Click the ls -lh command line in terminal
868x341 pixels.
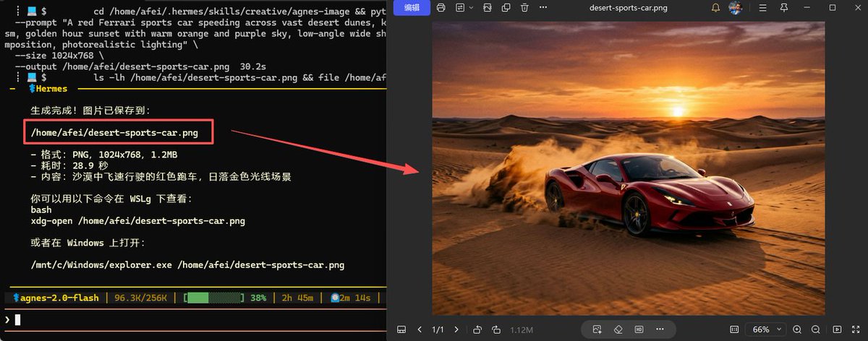239,77
